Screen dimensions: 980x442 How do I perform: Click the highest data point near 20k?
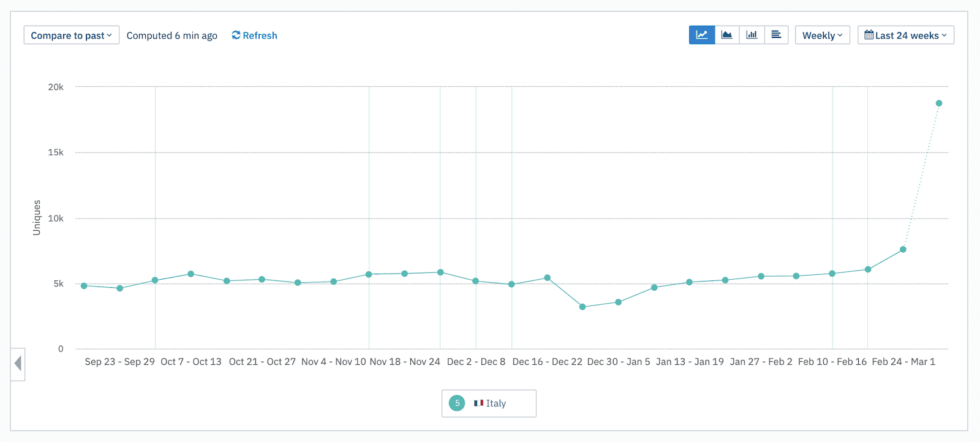pos(939,103)
